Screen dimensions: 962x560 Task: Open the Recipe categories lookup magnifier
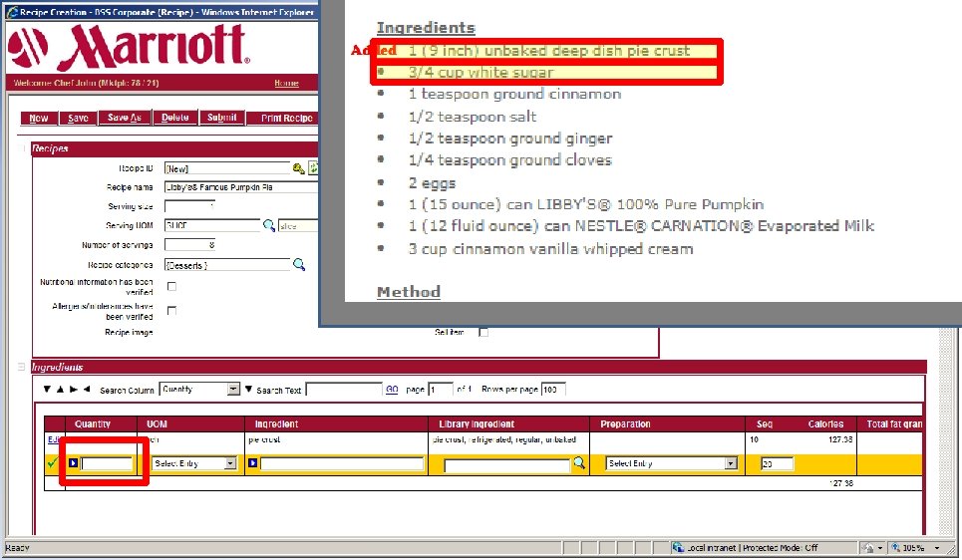pos(299,264)
